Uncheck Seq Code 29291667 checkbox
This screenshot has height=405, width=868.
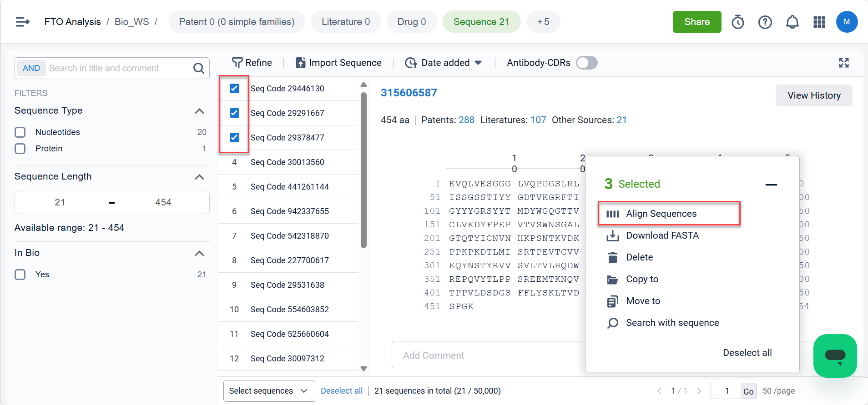(234, 113)
